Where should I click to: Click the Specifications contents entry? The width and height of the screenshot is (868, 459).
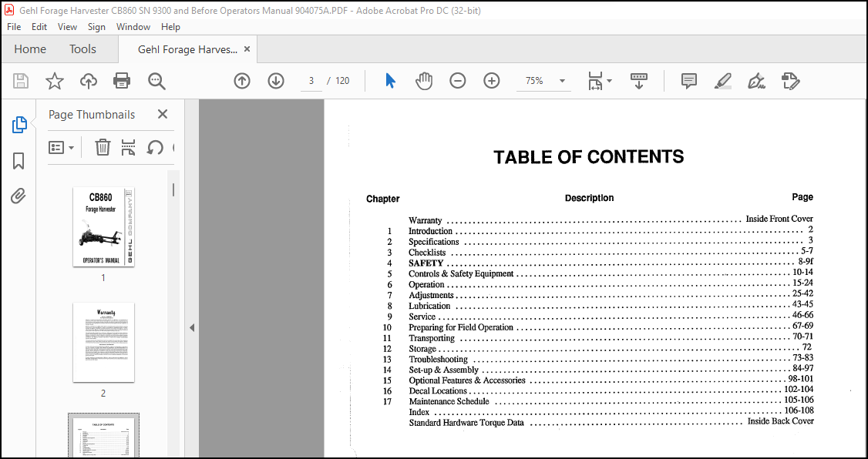coord(433,242)
